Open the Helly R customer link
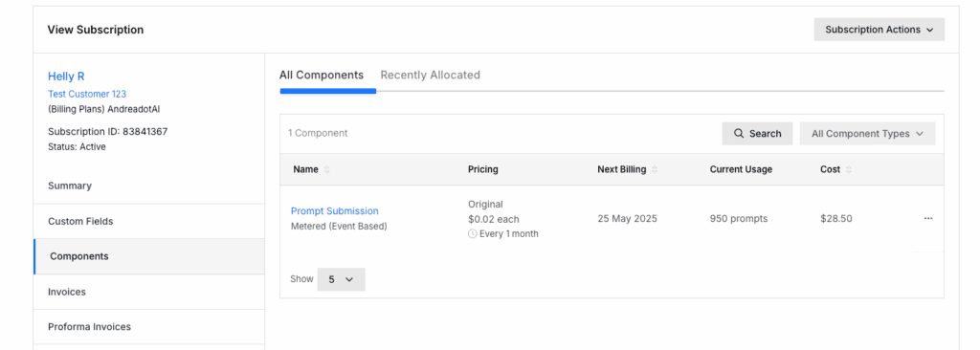The width and height of the screenshot is (980, 350). coord(66,77)
